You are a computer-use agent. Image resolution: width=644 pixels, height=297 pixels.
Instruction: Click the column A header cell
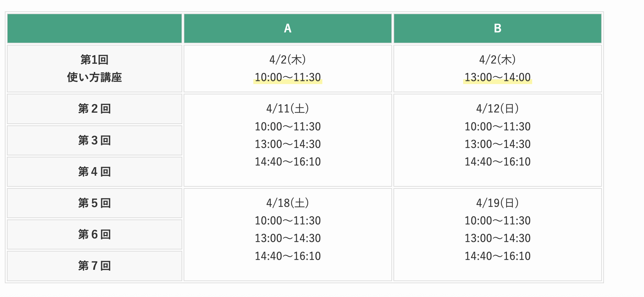click(287, 28)
